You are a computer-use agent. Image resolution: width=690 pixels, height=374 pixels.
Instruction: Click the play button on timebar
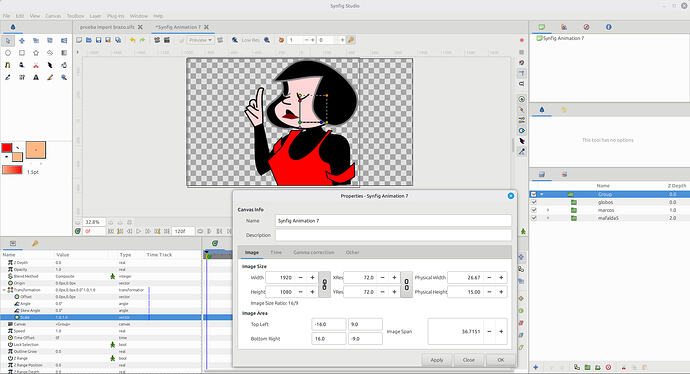pyautogui.click(x=139, y=231)
